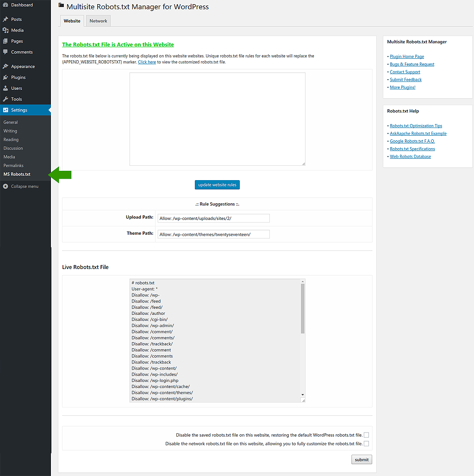Click the Collapse menu label
Screen dimensions: 474x476
coord(25,187)
